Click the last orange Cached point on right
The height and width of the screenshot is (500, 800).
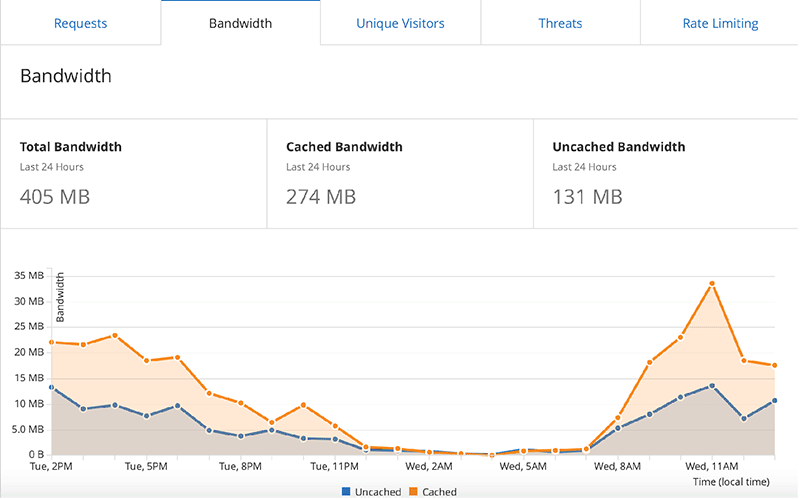[775, 365]
